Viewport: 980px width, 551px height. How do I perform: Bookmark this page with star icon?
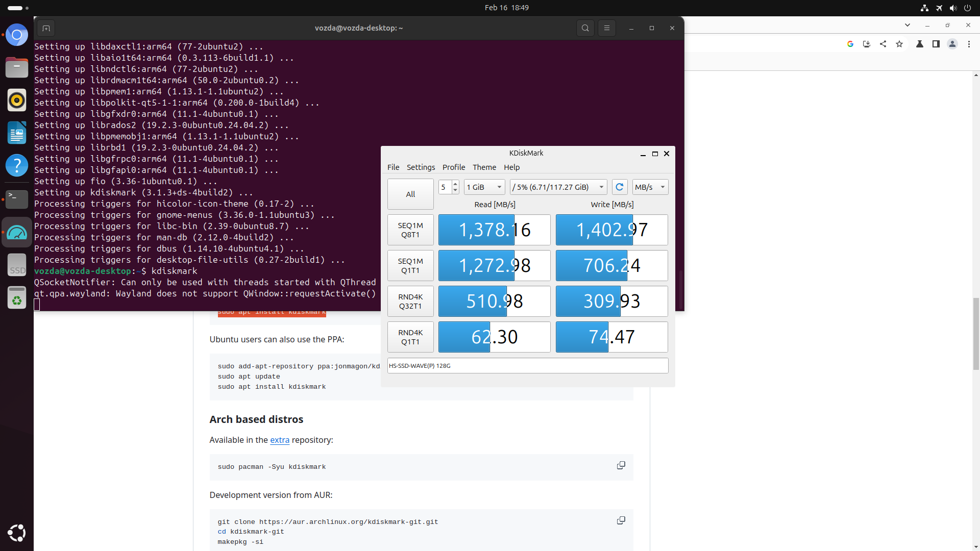pos(899,44)
